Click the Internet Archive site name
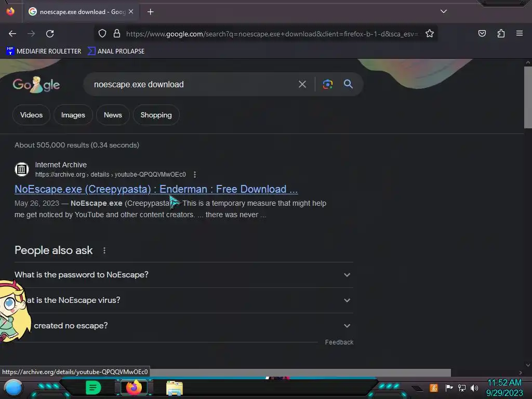The image size is (532, 399). click(61, 165)
